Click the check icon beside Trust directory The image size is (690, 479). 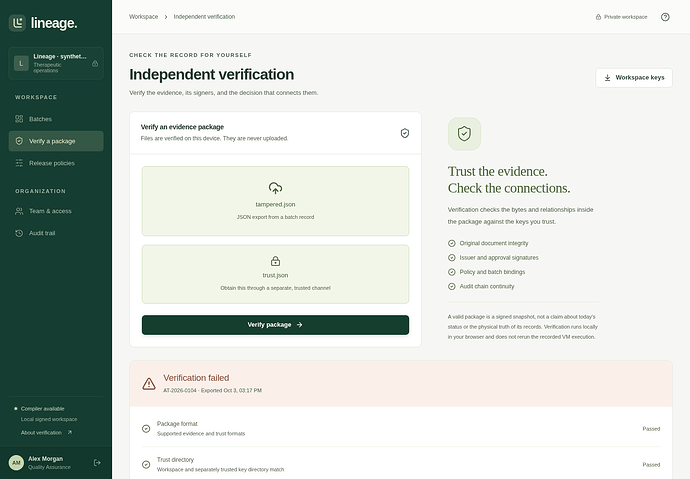[x=146, y=464]
